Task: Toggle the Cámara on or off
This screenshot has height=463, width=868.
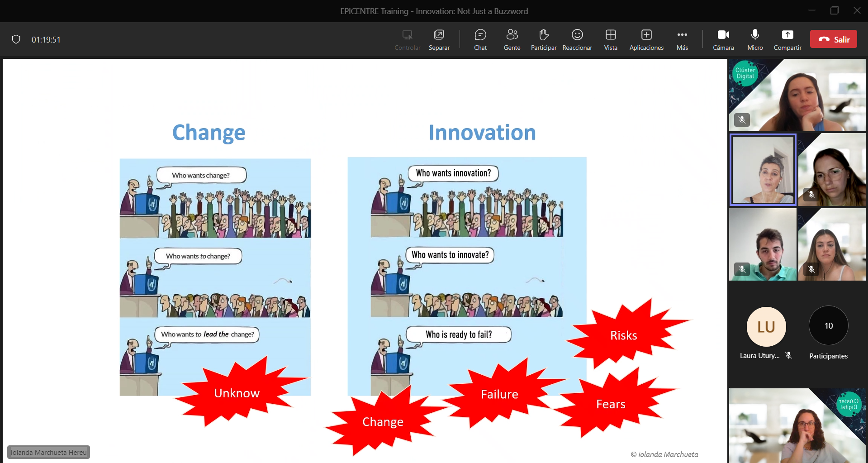Action: (x=723, y=39)
